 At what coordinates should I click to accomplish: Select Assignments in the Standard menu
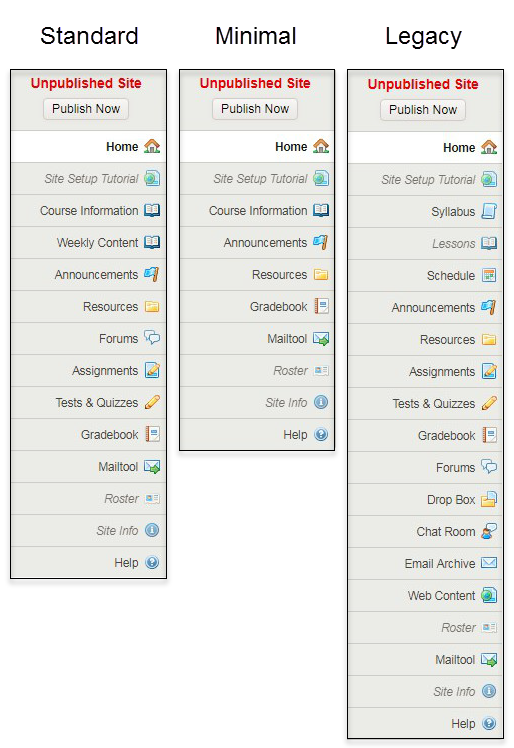pyautogui.click(x=89, y=370)
